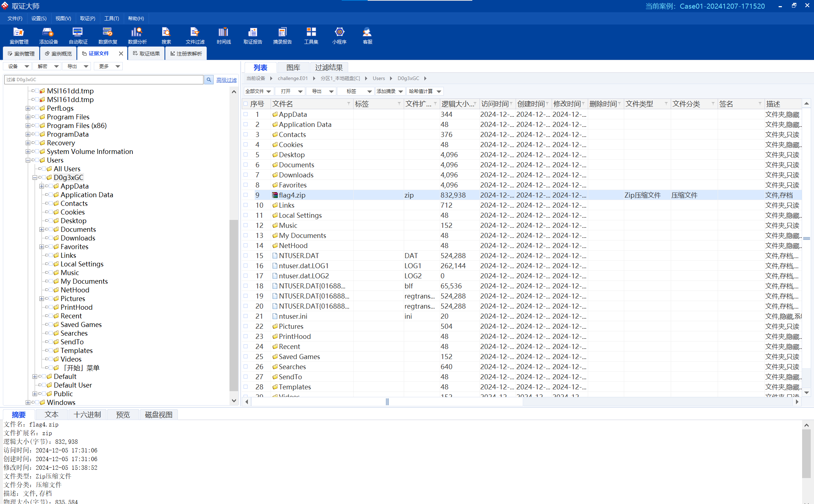Viewport: 814px width, 504px height.
Task: Click the challenge.E01 breadcrumb
Action: click(293, 78)
